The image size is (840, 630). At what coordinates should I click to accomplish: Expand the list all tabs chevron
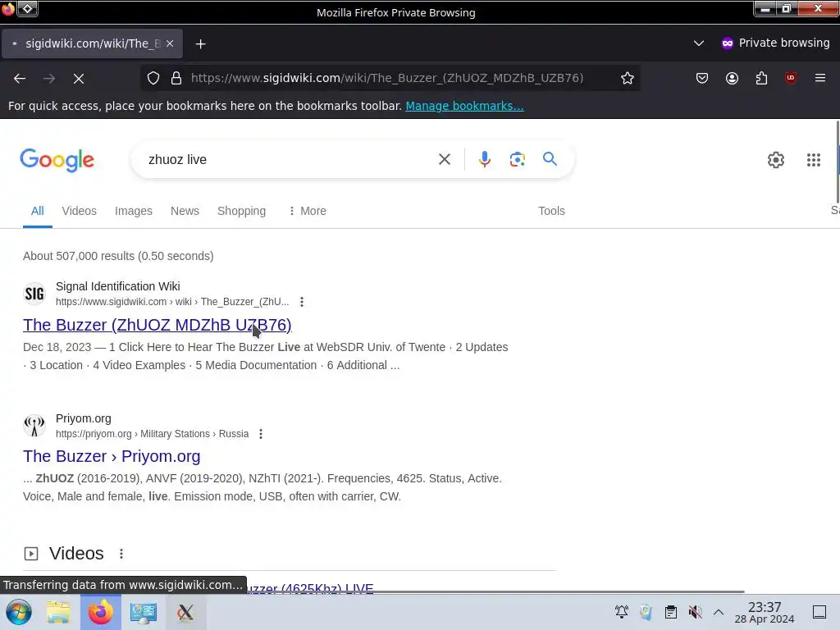tap(699, 43)
